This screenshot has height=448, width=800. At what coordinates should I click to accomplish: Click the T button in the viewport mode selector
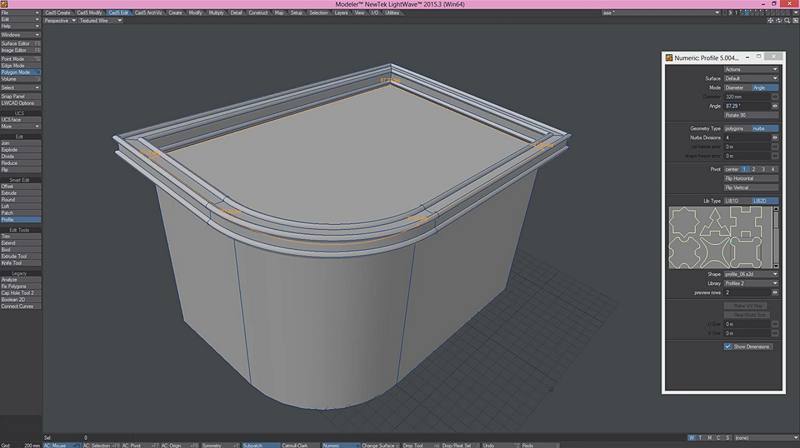click(701, 437)
